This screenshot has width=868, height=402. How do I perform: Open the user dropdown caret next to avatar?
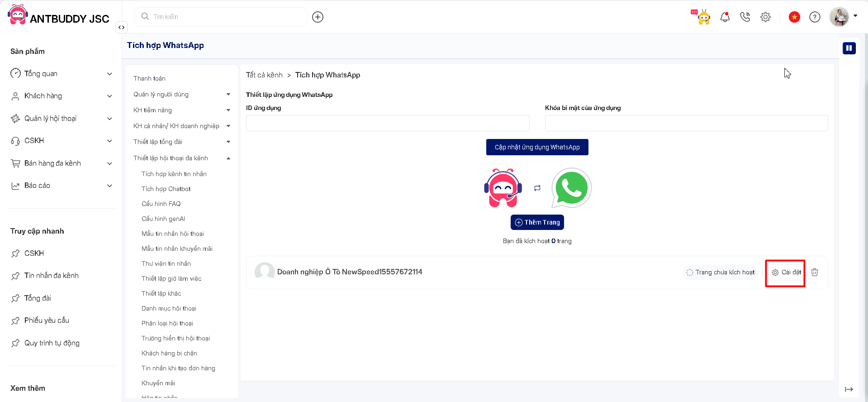click(x=855, y=16)
